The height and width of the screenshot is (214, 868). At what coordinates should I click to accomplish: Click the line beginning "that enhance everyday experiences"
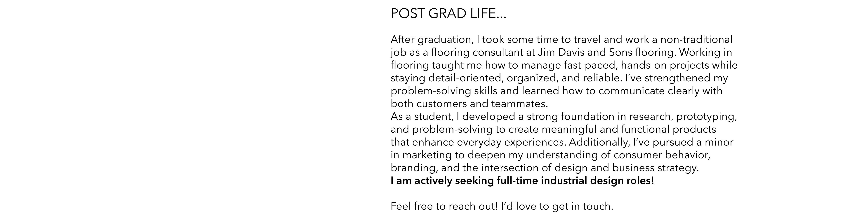pyautogui.click(x=562, y=142)
